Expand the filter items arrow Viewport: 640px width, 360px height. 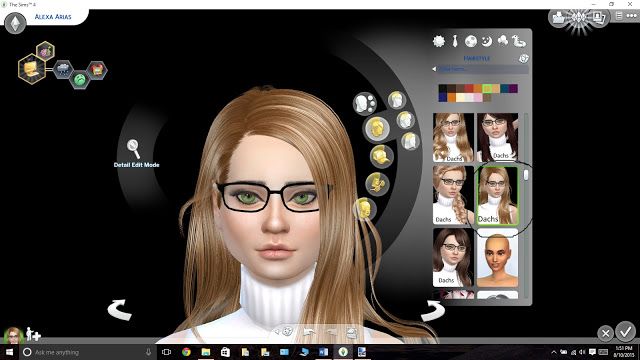coord(434,69)
